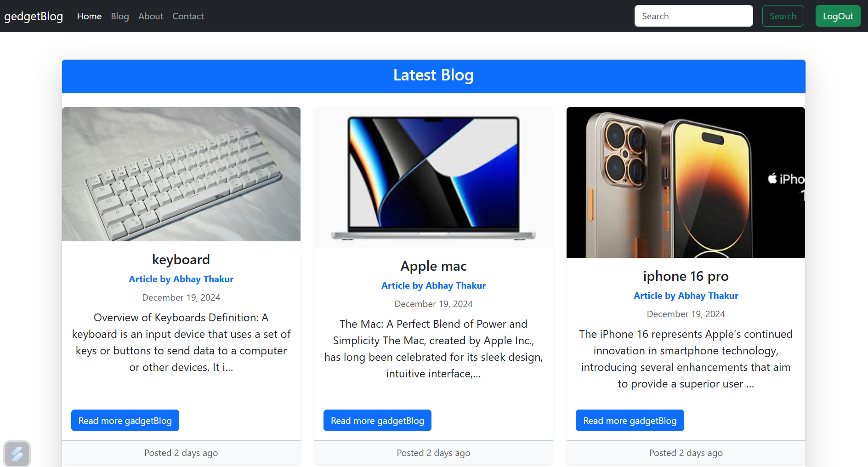Screen dimensions: 868x467
Task: Select the keyboard article title
Action: (181, 260)
